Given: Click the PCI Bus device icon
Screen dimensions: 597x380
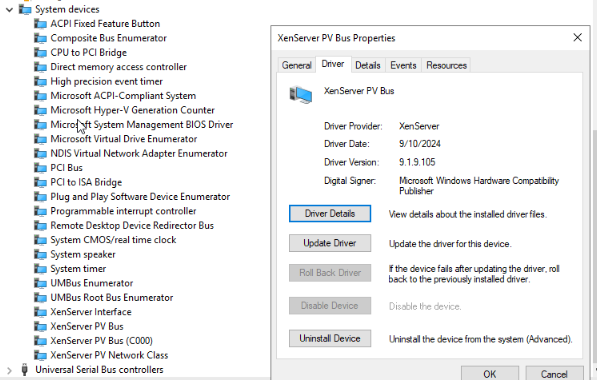Looking at the screenshot, I should pos(40,168).
